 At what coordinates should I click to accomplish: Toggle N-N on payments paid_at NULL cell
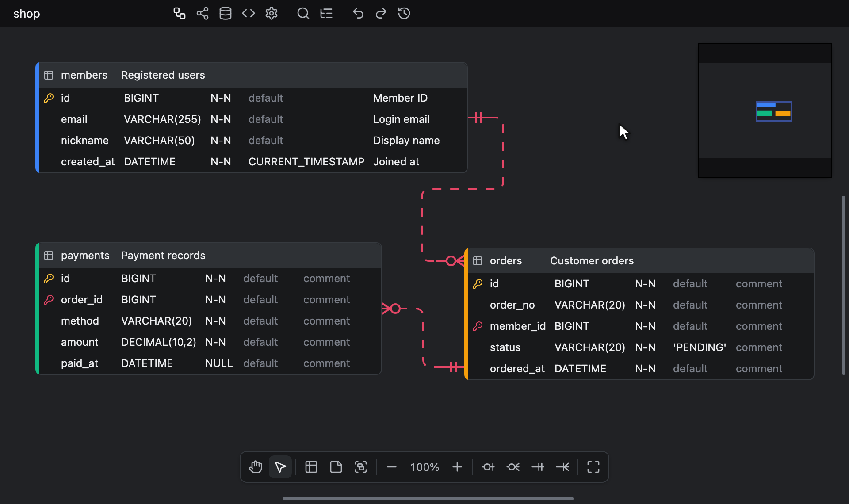[x=219, y=363]
